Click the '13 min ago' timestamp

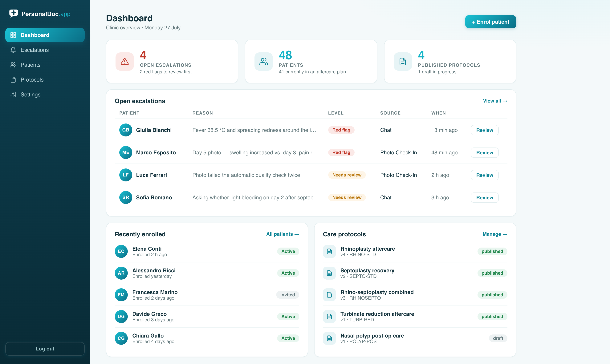coord(444,130)
